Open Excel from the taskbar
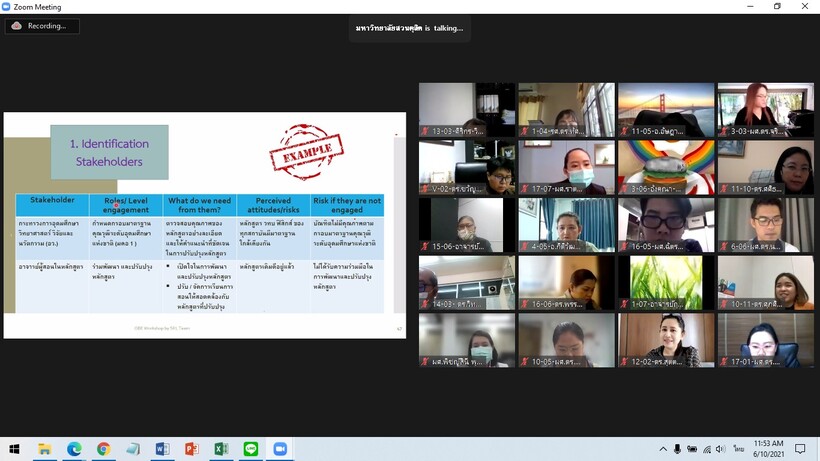The width and height of the screenshot is (820, 461). pos(221,449)
